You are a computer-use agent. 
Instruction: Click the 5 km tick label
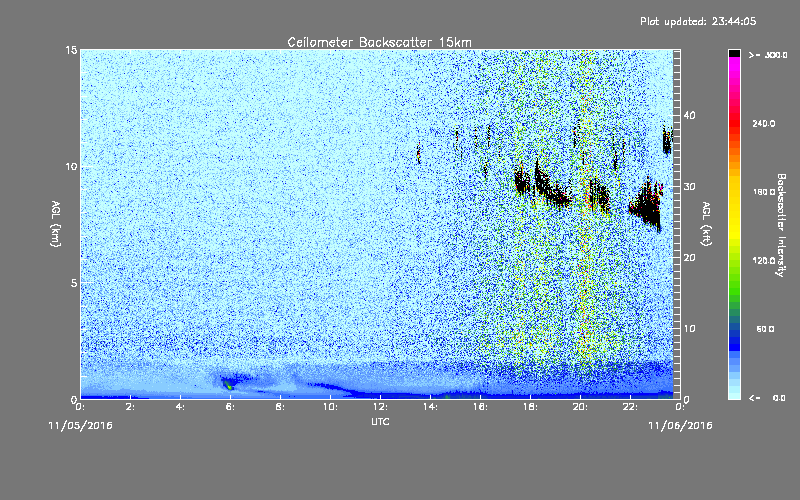[74, 283]
